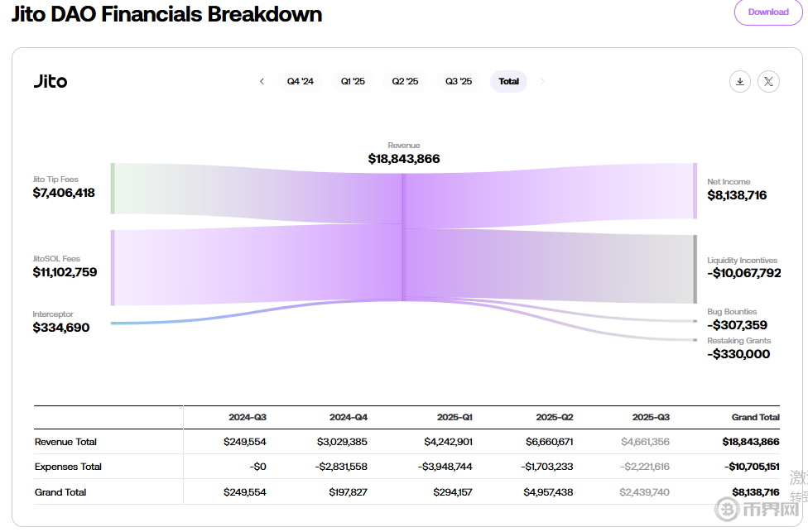Go to previous period with left chevron

(x=262, y=81)
